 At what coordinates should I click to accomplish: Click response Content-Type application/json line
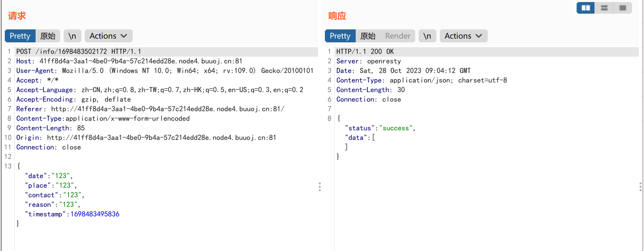422,80
